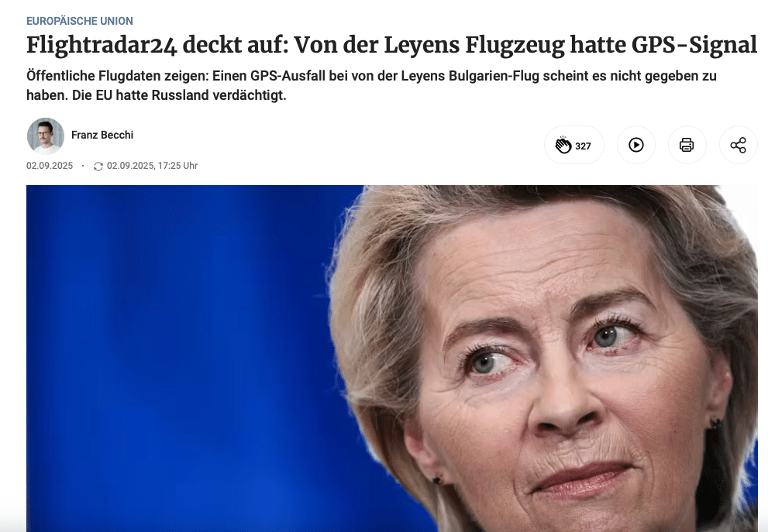
Task: Click the clap count number 327
Action: pyautogui.click(x=583, y=146)
